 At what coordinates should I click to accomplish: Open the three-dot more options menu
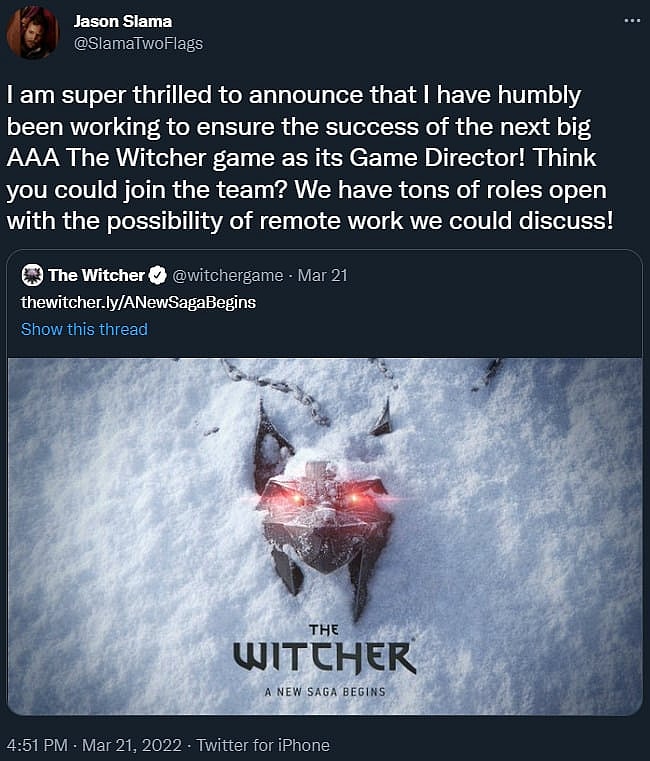(x=632, y=20)
